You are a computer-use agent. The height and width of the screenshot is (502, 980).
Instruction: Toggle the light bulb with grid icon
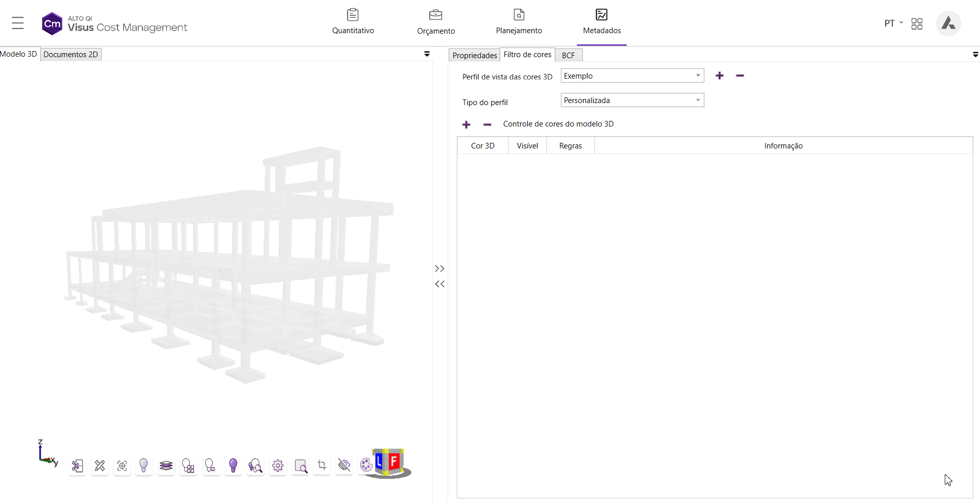tap(188, 466)
